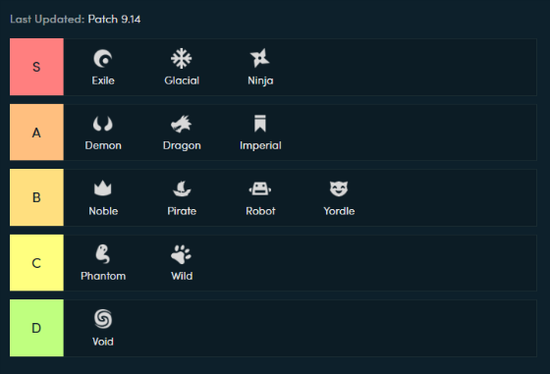Select the Demon horns icon

click(103, 124)
